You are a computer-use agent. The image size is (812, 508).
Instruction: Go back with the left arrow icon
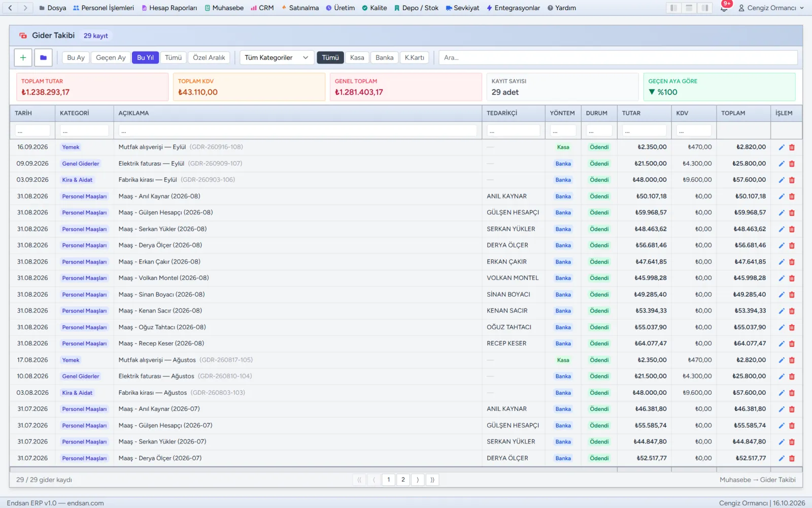[x=10, y=8]
